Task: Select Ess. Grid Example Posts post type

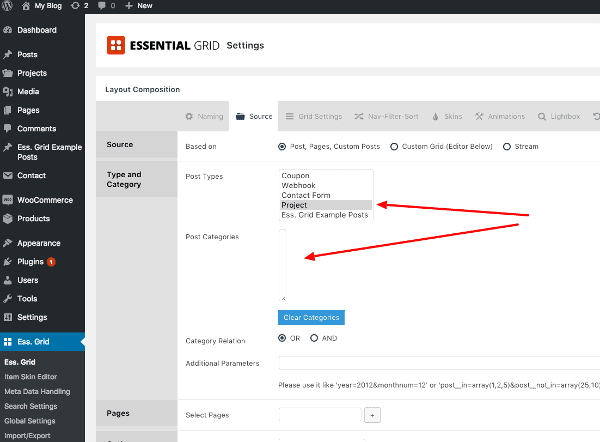Action: [326, 215]
